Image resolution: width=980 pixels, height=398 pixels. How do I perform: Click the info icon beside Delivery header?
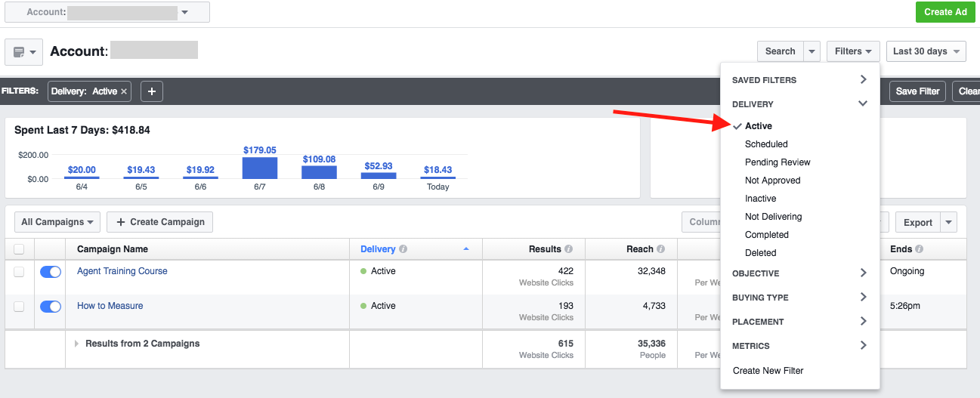(403, 249)
